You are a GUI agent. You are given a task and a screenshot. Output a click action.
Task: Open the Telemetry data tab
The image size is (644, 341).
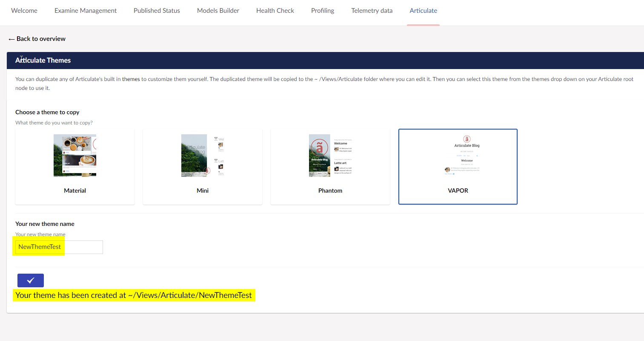[x=372, y=11]
